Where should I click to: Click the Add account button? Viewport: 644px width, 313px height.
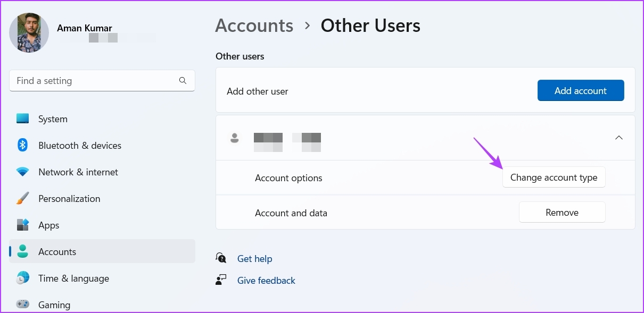[581, 90]
